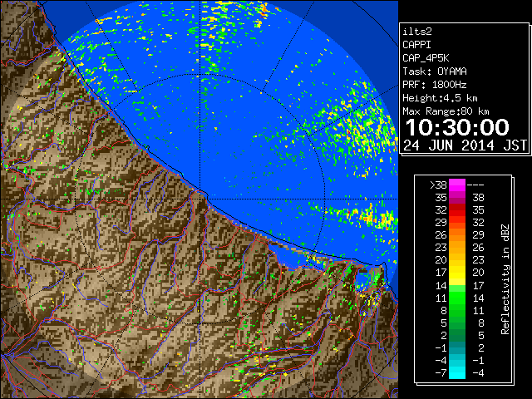The height and width of the screenshot is (399, 532).
Task: Click the '---' legend label
Action: pyautogui.click(x=475, y=185)
